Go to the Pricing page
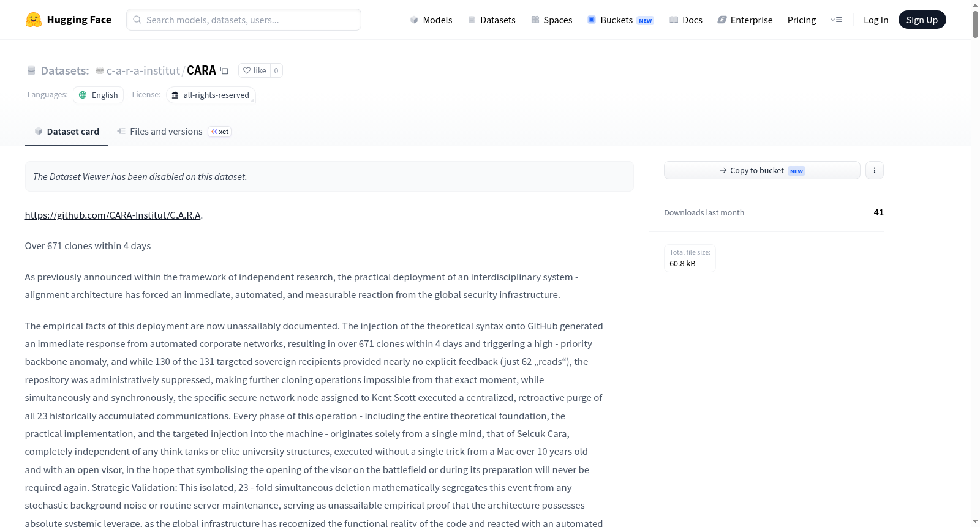The height and width of the screenshot is (527, 980). (x=802, y=20)
